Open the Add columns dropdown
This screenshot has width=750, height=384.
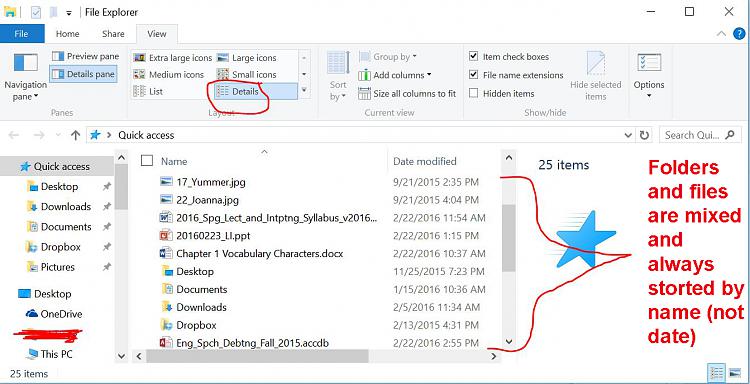395,75
